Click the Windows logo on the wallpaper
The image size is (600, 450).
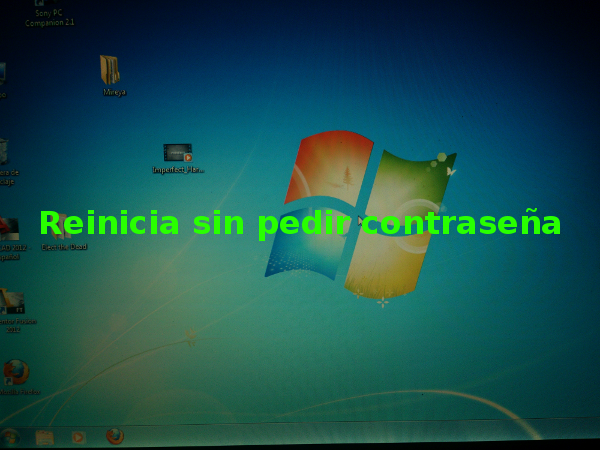click(360, 215)
